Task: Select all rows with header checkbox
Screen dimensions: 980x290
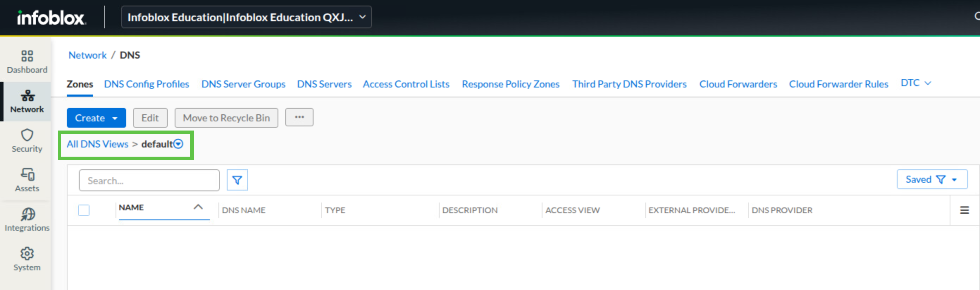Action: [x=84, y=210]
